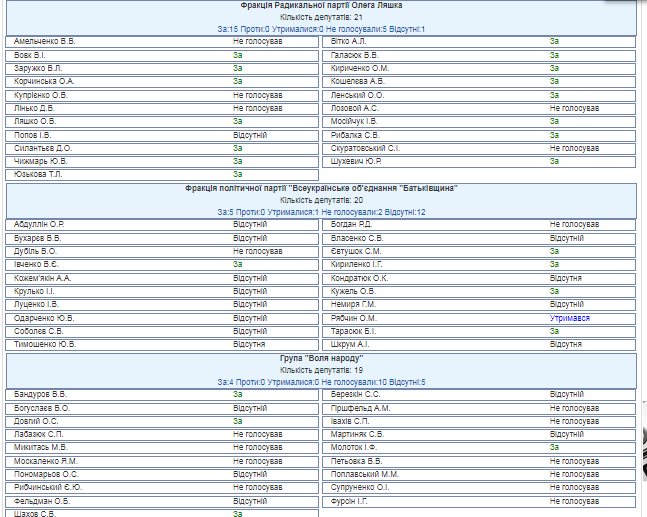This screenshot has height=517, width=647.
Task: Click the name Кошелєва А.В.
Action: pyautogui.click(x=357, y=81)
